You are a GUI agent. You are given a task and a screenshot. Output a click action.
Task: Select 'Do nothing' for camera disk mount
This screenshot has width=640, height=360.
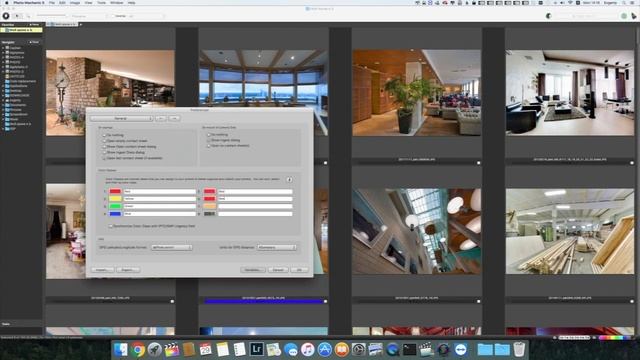pyautogui.click(x=209, y=135)
